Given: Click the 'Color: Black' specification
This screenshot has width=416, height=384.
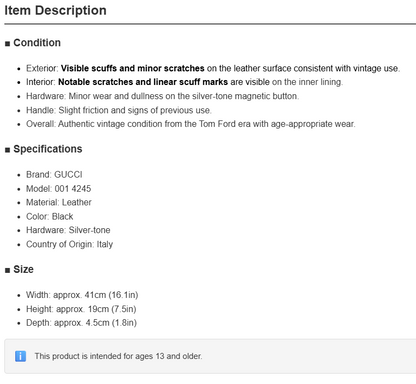Looking at the screenshot, I should (x=50, y=216).
